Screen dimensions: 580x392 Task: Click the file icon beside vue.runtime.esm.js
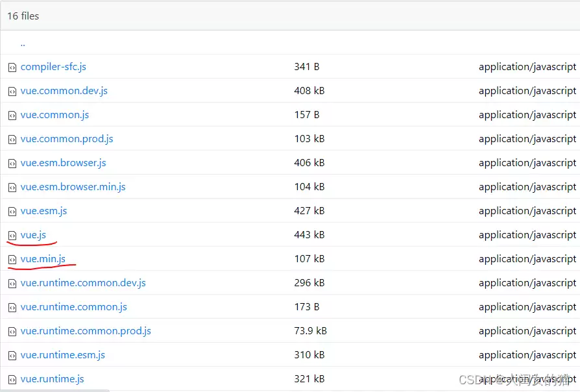[x=12, y=356]
